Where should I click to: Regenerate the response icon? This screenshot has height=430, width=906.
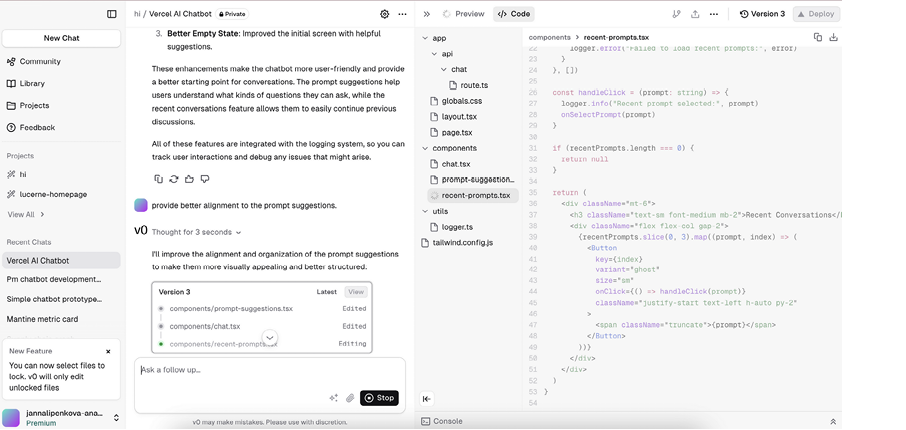[x=174, y=179]
